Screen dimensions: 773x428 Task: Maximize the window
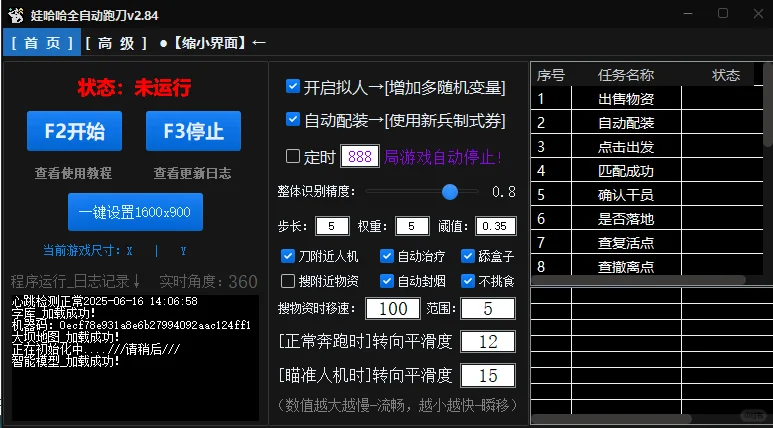[x=723, y=13]
